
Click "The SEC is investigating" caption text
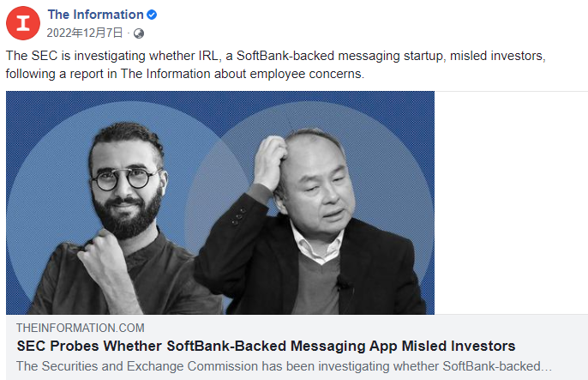(73, 56)
